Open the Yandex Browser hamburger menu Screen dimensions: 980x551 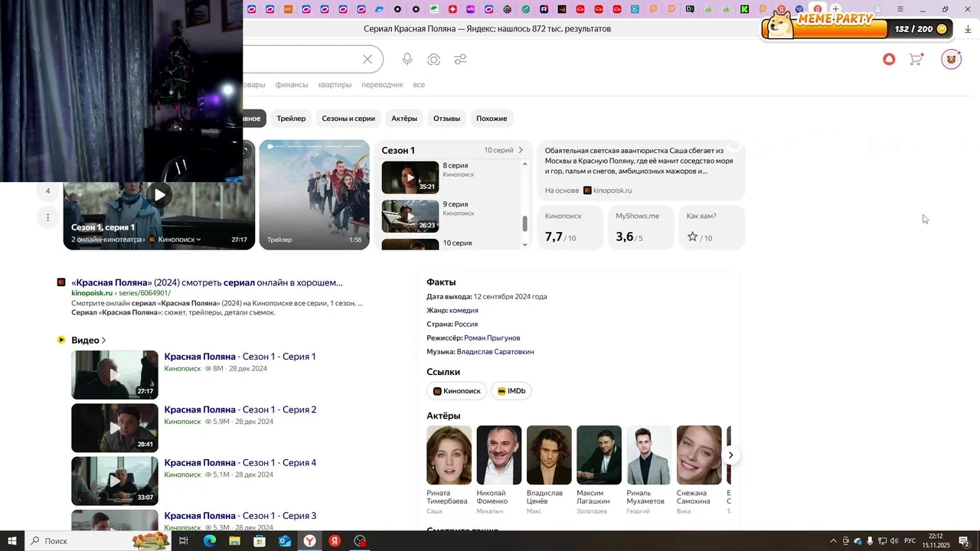tap(900, 9)
